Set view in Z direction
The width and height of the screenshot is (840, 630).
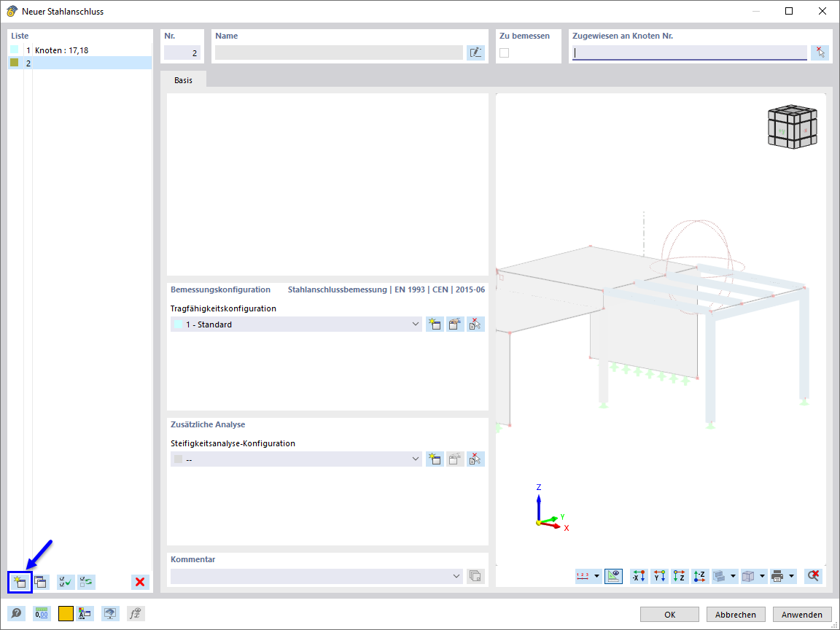[x=680, y=576]
